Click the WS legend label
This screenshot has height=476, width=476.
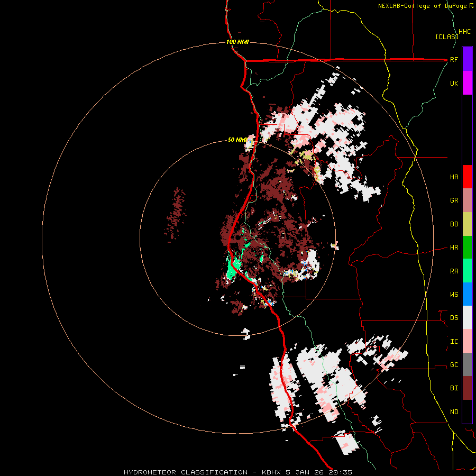[x=454, y=295]
